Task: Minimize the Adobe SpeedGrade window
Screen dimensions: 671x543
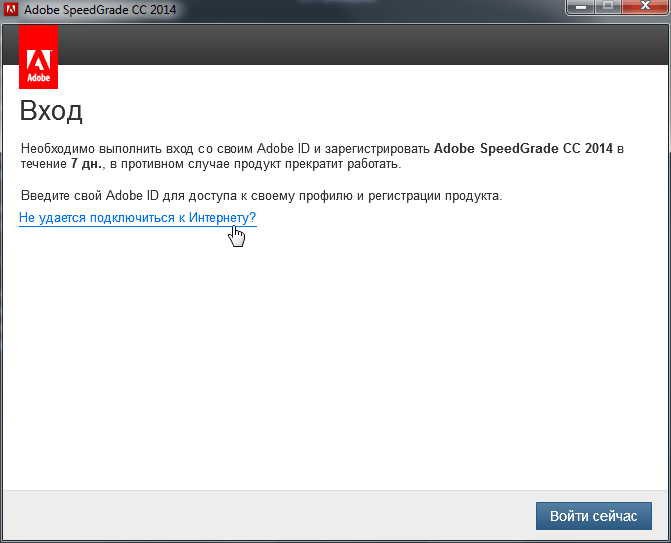Action: click(580, 7)
